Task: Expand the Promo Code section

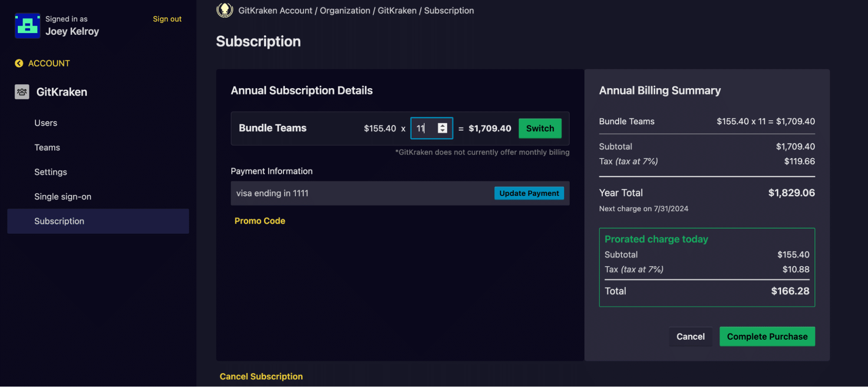Action: click(x=260, y=221)
